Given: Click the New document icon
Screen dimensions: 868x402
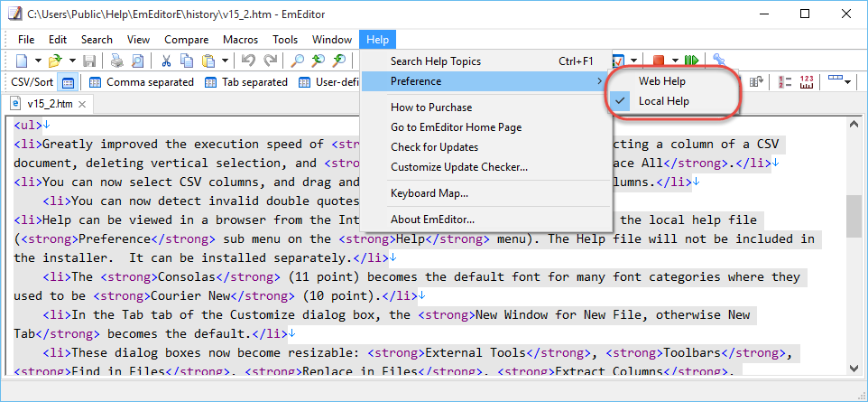Looking at the screenshot, I should [x=21, y=60].
